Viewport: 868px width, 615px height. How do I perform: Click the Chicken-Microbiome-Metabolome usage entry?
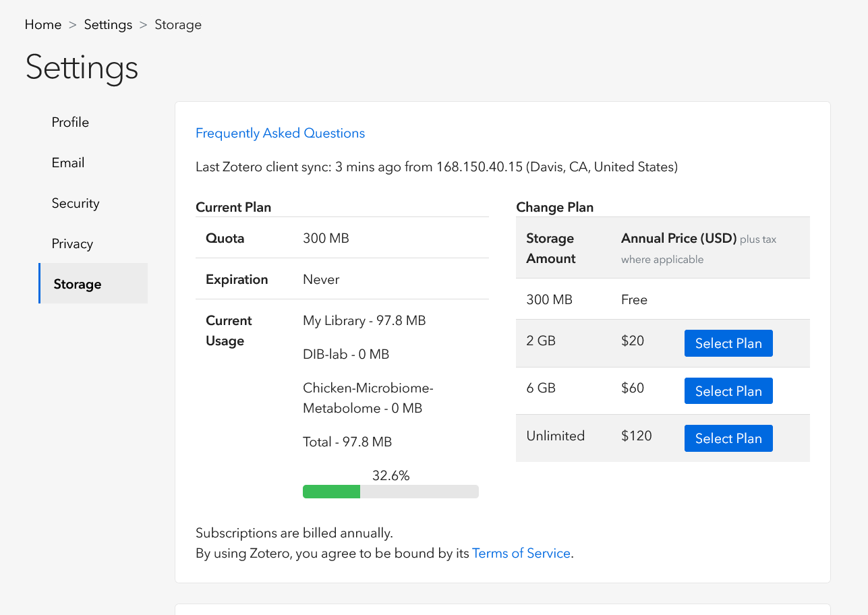(368, 398)
